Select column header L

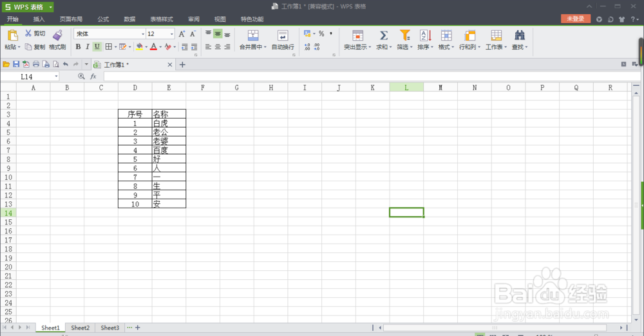(x=406, y=87)
